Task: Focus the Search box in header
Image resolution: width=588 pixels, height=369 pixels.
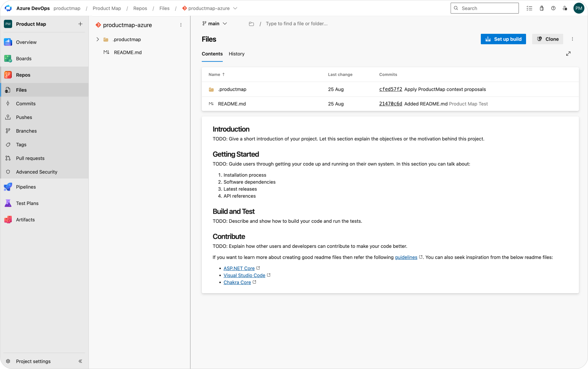Action: pyautogui.click(x=485, y=8)
